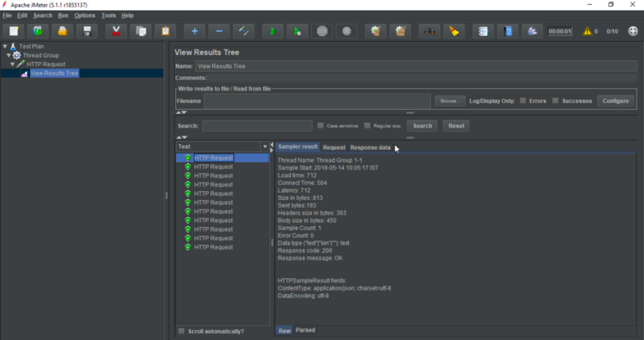Click the Load time: 712 line
The width and height of the screenshot is (644, 340).
(x=297, y=175)
